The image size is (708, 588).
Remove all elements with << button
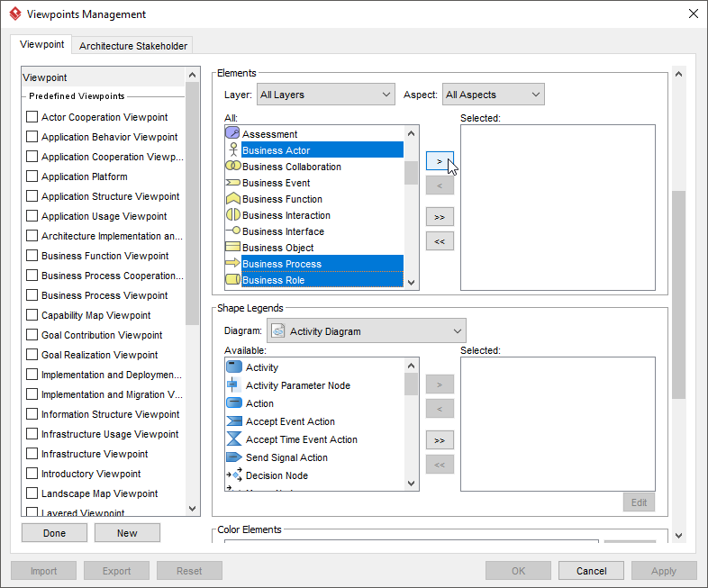click(x=440, y=241)
